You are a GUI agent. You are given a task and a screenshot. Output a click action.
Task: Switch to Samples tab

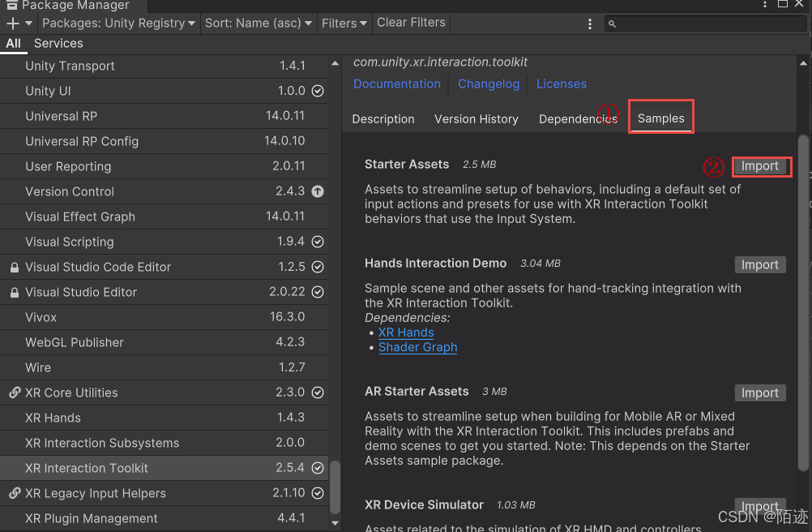(x=660, y=118)
